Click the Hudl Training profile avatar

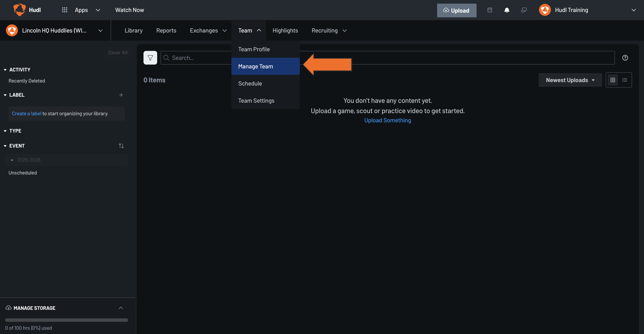pos(545,10)
